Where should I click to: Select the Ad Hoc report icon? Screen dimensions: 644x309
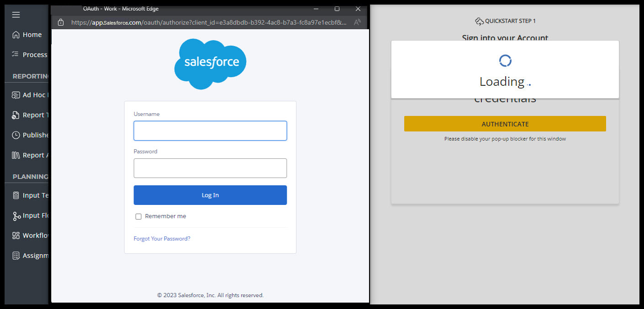(16, 95)
